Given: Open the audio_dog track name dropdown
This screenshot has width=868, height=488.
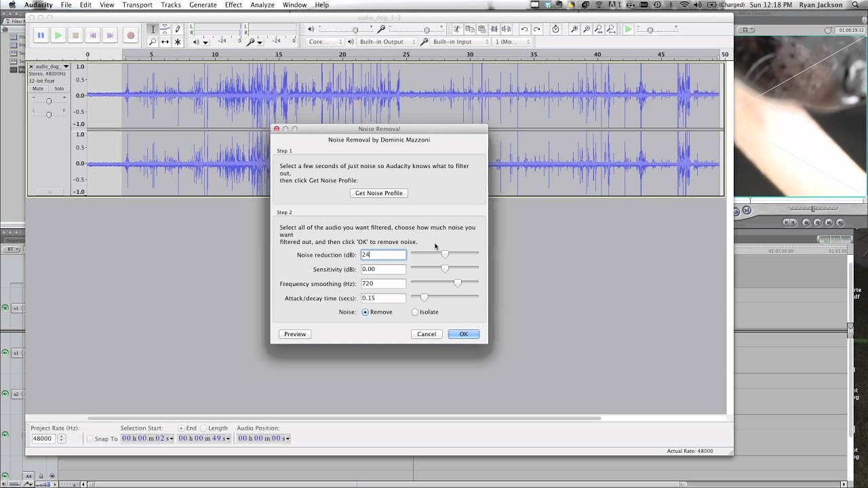Looking at the screenshot, I should 66,66.
